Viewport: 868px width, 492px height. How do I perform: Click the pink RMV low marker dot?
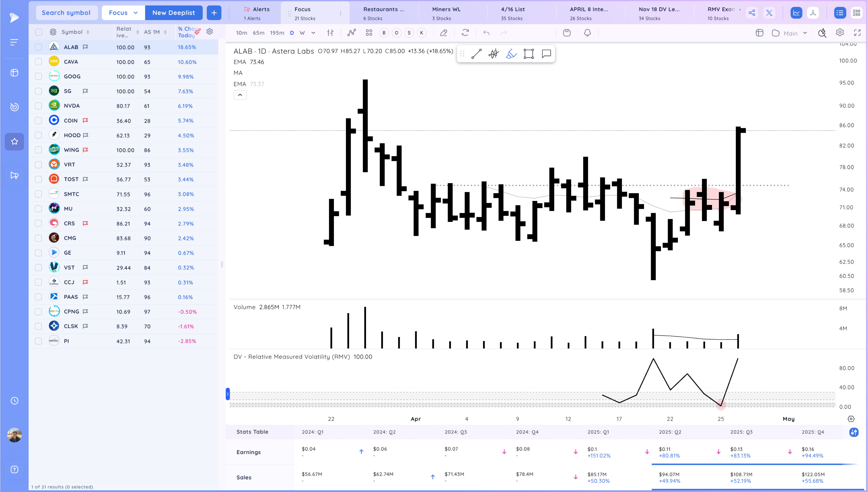(721, 405)
